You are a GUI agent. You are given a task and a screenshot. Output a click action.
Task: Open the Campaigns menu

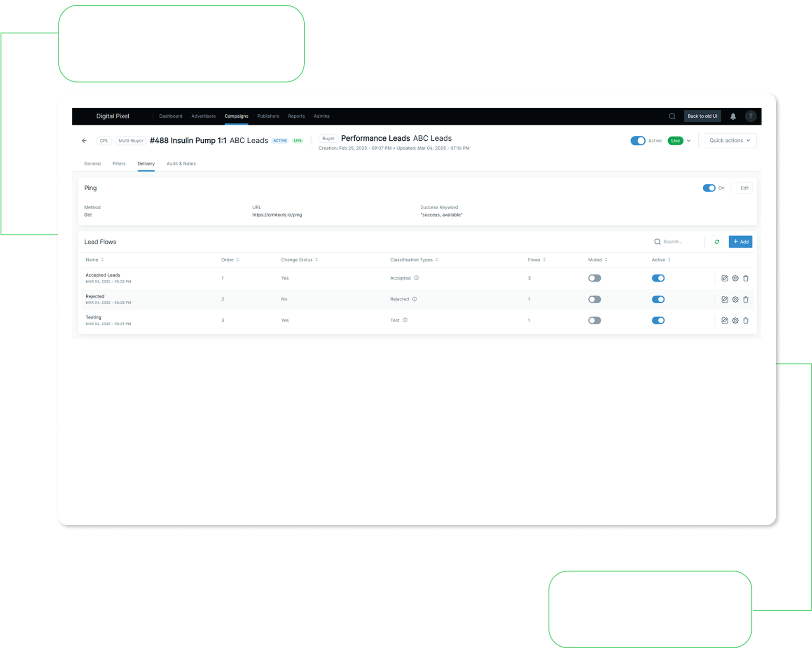tap(236, 116)
